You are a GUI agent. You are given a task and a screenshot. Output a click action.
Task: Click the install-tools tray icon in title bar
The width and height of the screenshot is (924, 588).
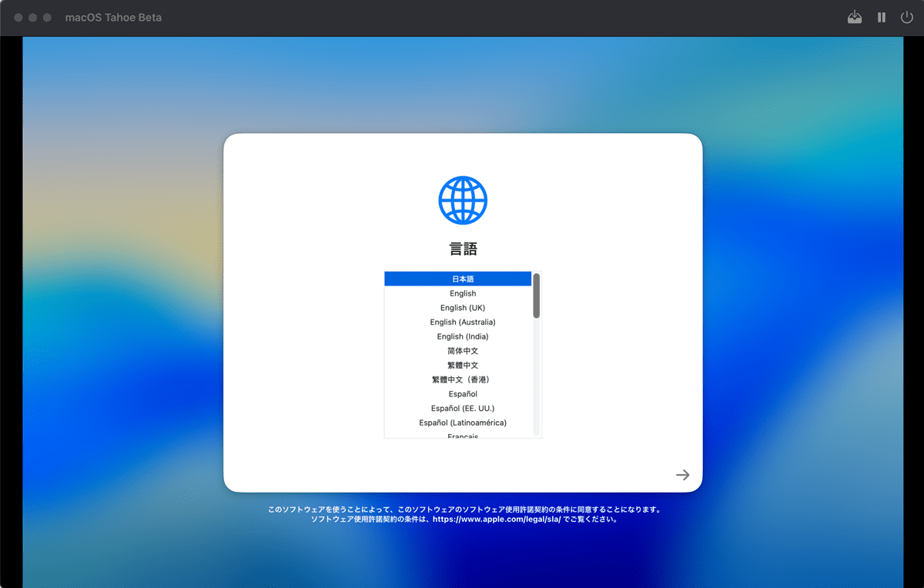tap(855, 17)
